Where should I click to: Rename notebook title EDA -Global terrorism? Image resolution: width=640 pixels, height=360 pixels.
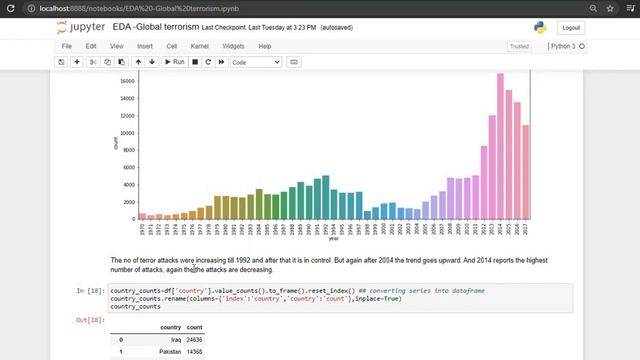(156, 27)
